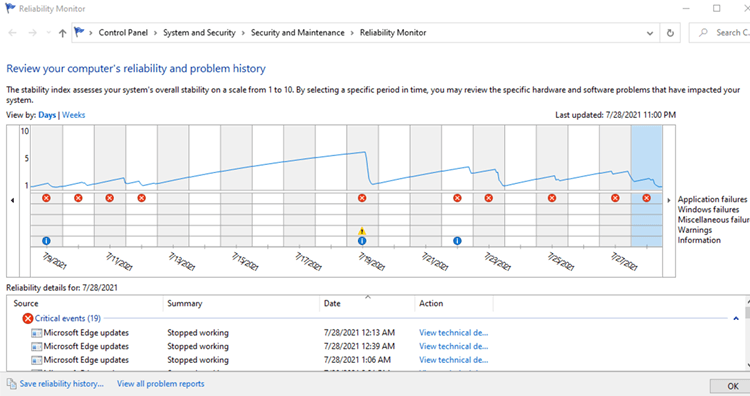Open the chevron after System and Security breadcrumb
This screenshot has width=750, height=396.
(x=243, y=33)
